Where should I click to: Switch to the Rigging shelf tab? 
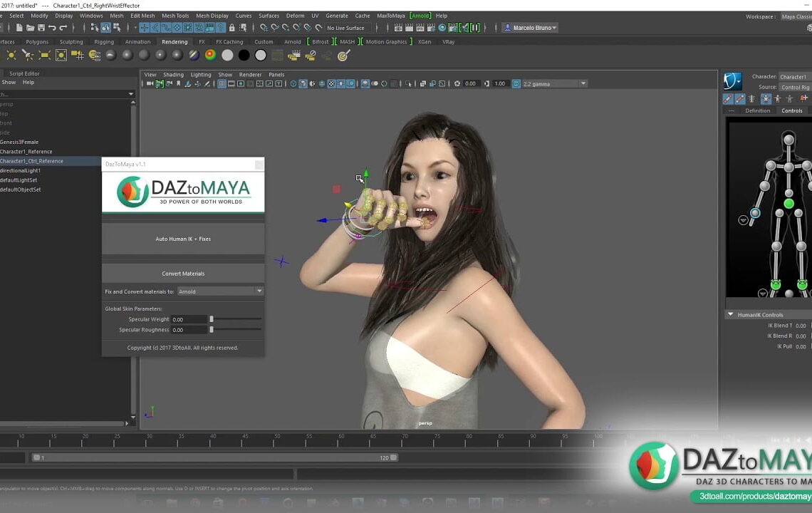104,42
